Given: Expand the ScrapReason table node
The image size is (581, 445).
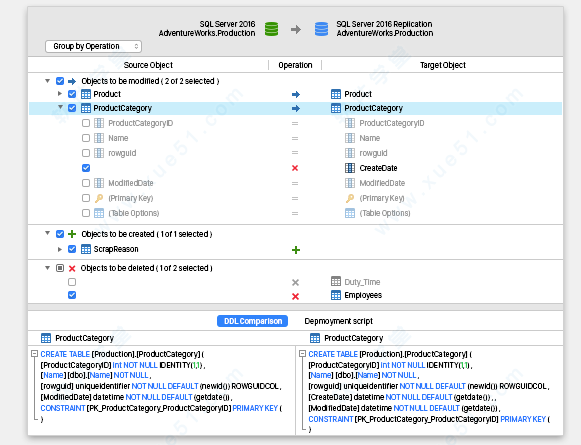Looking at the screenshot, I should click(60, 249).
